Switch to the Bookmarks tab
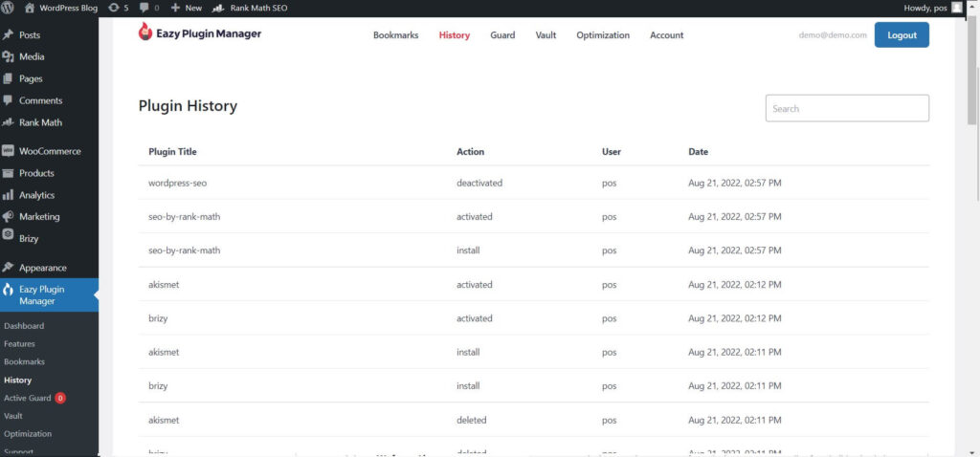 pos(395,35)
